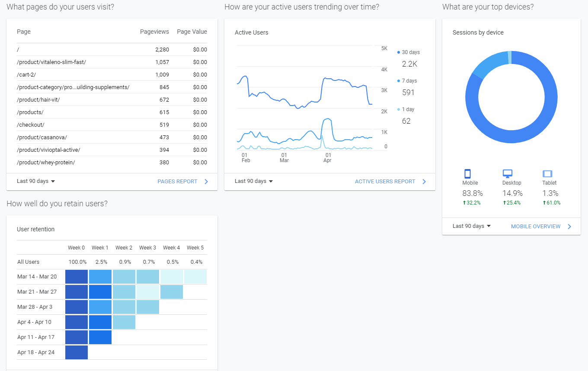Click chevron arrow next to Mobile Overview
Image resolution: width=588 pixels, height=371 pixels.
pyautogui.click(x=569, y=227)
